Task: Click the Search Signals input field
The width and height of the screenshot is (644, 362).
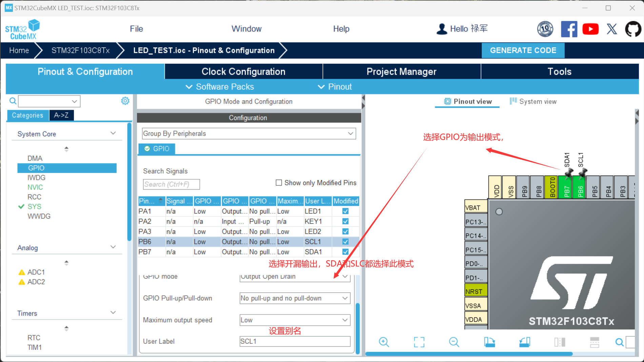Action: (x=171, y=184)
